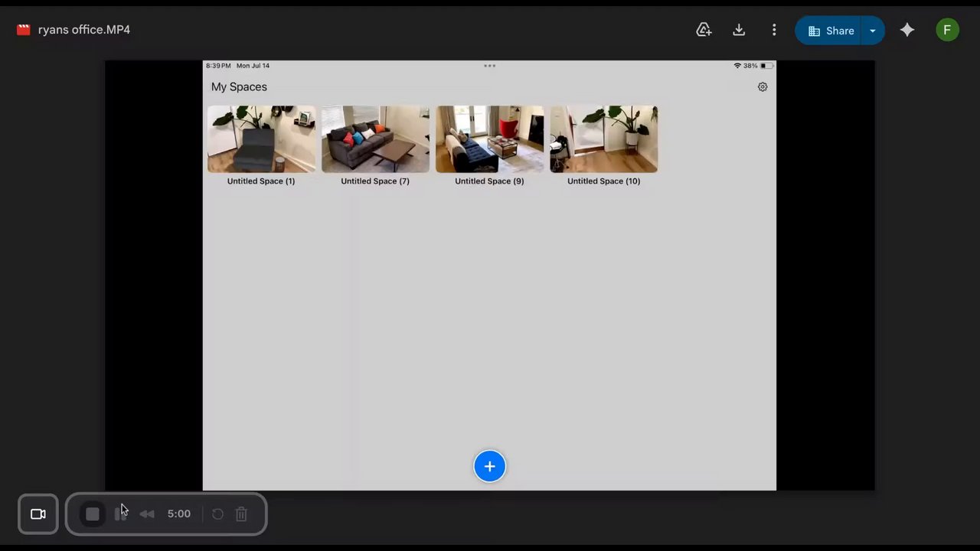
Task: Click the 5:00 recording timer
Action: coord(179,514)
